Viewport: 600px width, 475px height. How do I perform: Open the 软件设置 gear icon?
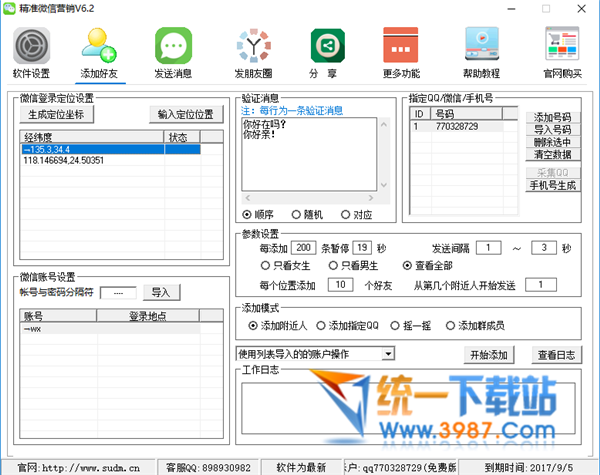click(31, 46)
